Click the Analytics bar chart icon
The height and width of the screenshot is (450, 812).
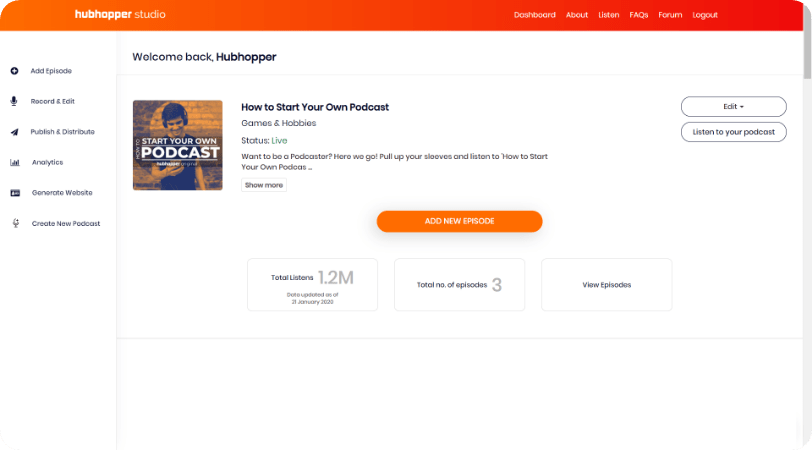[15, 163]
